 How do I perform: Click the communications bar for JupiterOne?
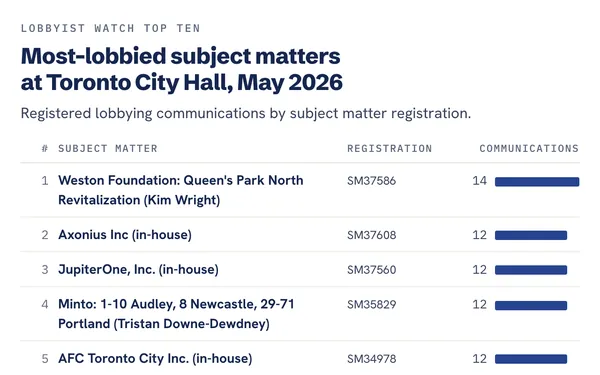[x=531, y=270]
